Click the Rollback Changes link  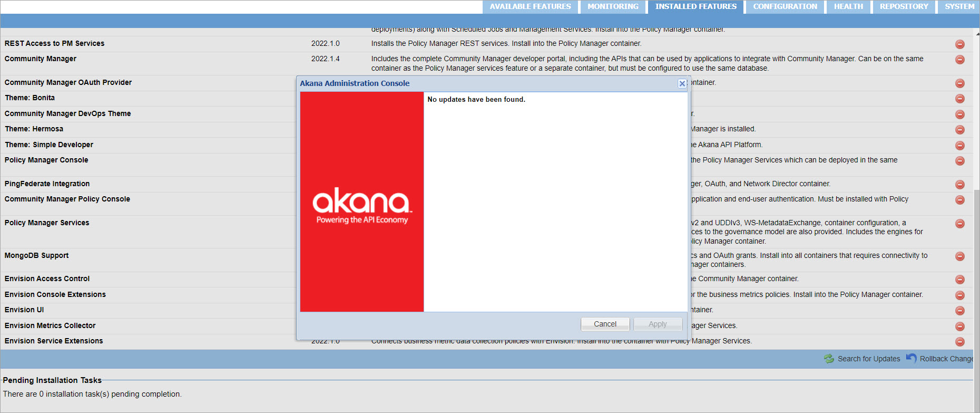tap(946, 359)
